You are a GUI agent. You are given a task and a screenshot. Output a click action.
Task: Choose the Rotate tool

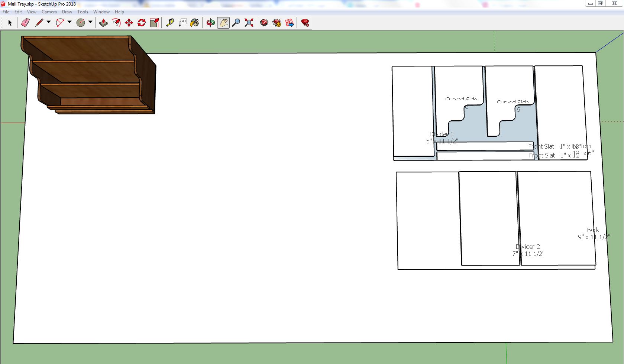[142, 23]
